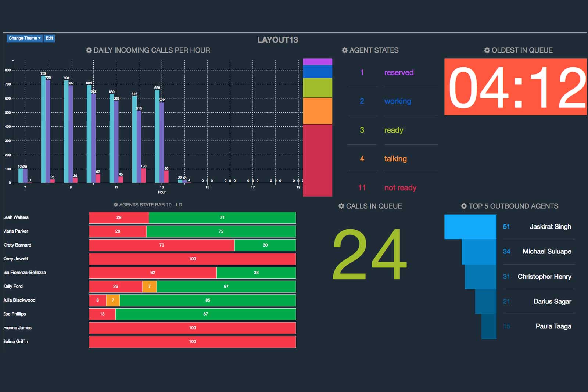Select Jaskirat Singh in outbound agents list
The height and width of the screenshot is (392, 588).
click(x=550, y=227)
